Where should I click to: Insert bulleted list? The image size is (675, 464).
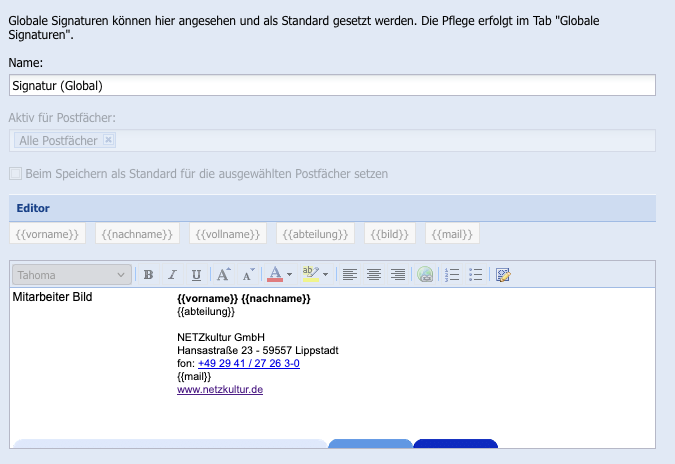pyautogui.click(x=476, y=275)
